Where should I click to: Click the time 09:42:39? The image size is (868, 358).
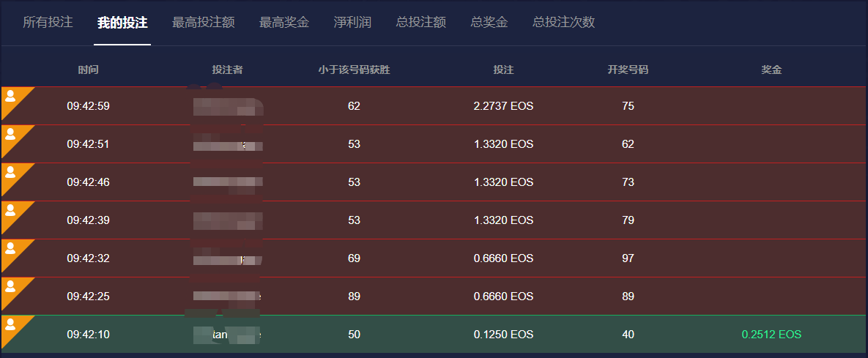[88, 220]
